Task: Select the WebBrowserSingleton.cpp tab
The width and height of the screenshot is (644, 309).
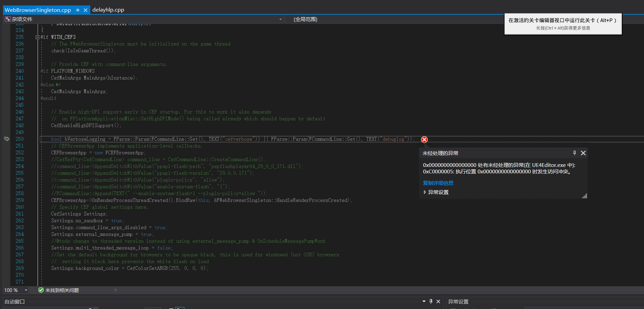Action: coord(37,10)
